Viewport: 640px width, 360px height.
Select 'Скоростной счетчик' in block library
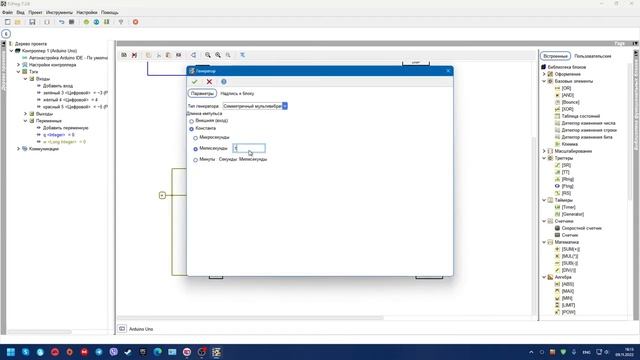pyautogui.click(x=581, y=228)
